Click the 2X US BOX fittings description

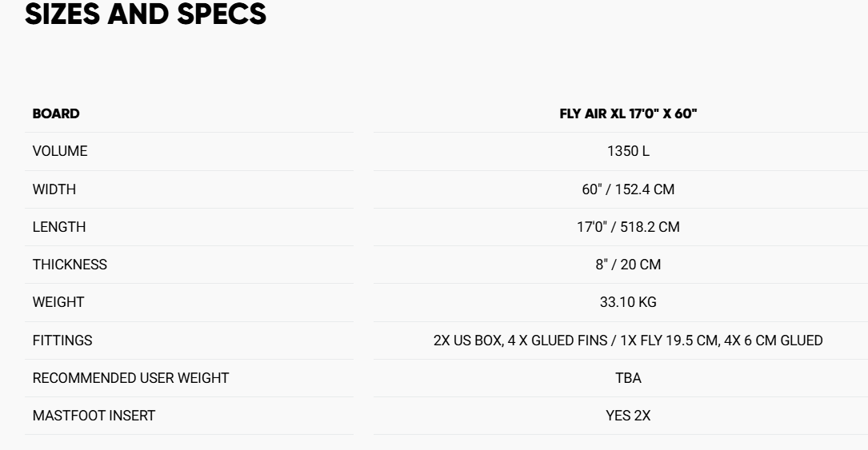point(628,340)
